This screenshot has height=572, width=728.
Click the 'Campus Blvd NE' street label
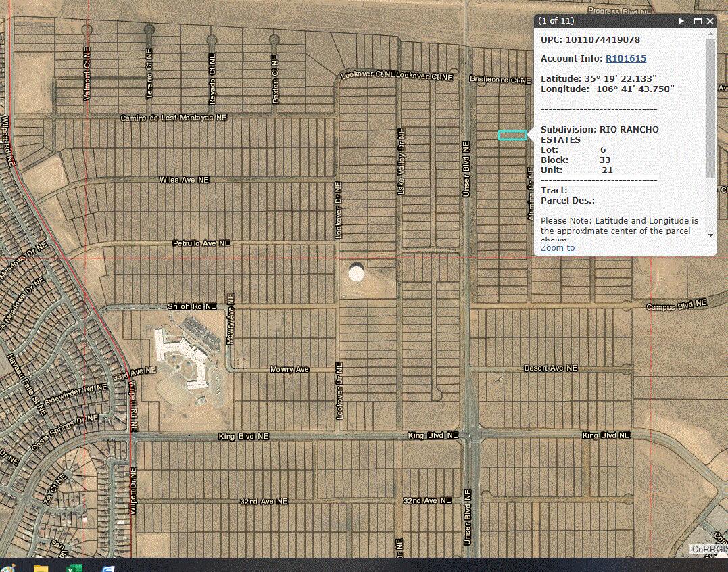pyautogui.click(x=677, y=305)
